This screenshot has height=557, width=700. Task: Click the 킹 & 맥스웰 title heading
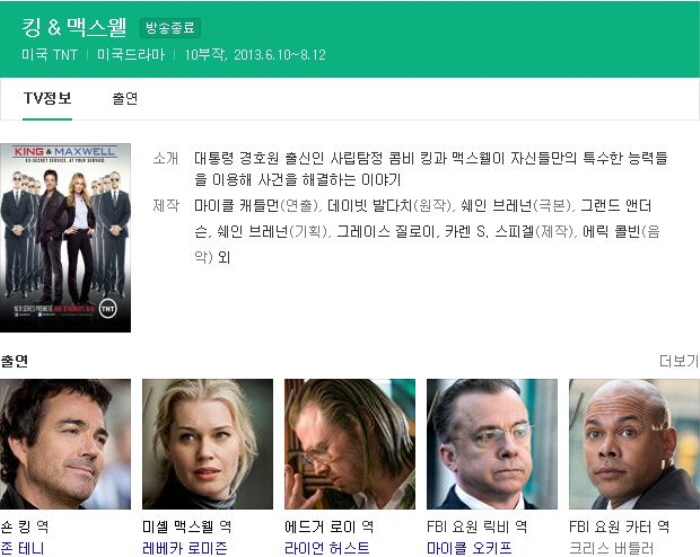(x=75, y=27)
